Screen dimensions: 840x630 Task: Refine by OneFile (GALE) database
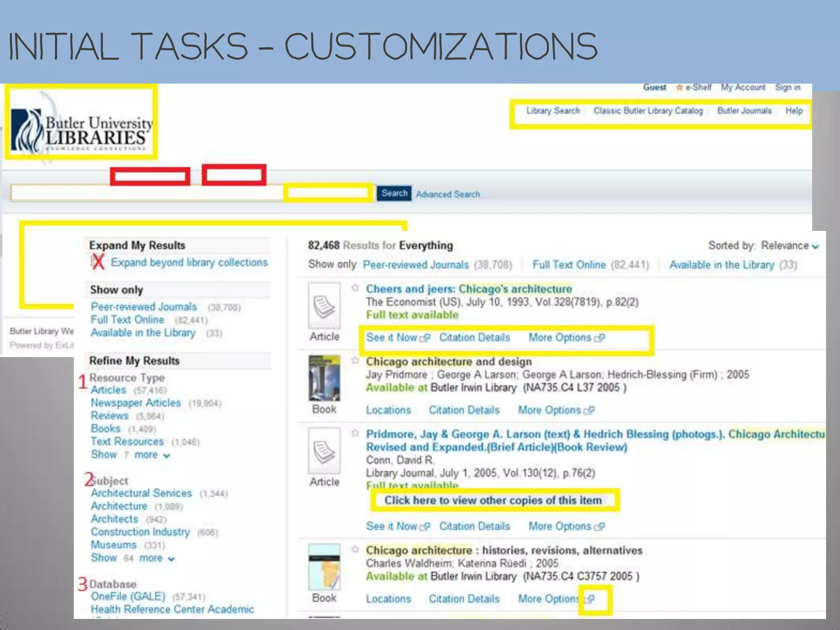click(x=128, y=597)
